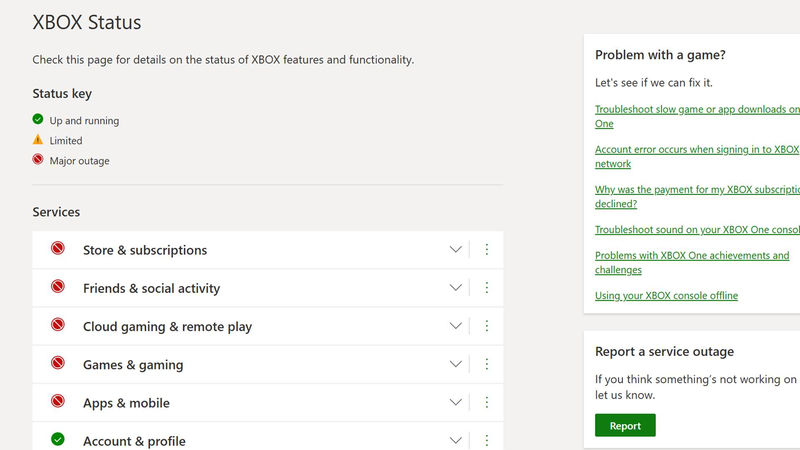The height and width of the screenshot is (450, 800).
Task: Expand the Cloud gaming & remote play chevron
Action: tap(456, 326)
